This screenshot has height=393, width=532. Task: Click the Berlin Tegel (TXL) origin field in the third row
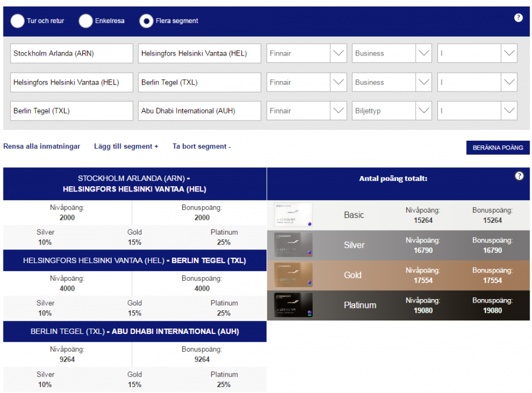72,111
